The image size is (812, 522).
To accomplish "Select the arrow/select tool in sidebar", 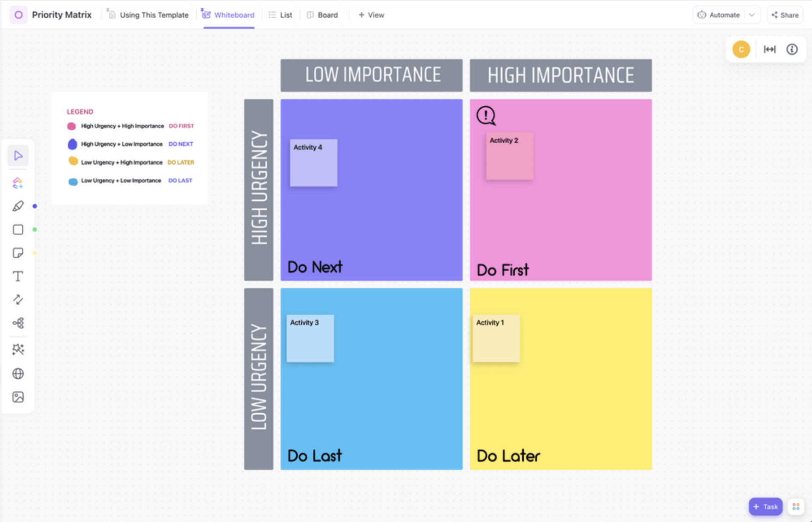I will [18, 156].
